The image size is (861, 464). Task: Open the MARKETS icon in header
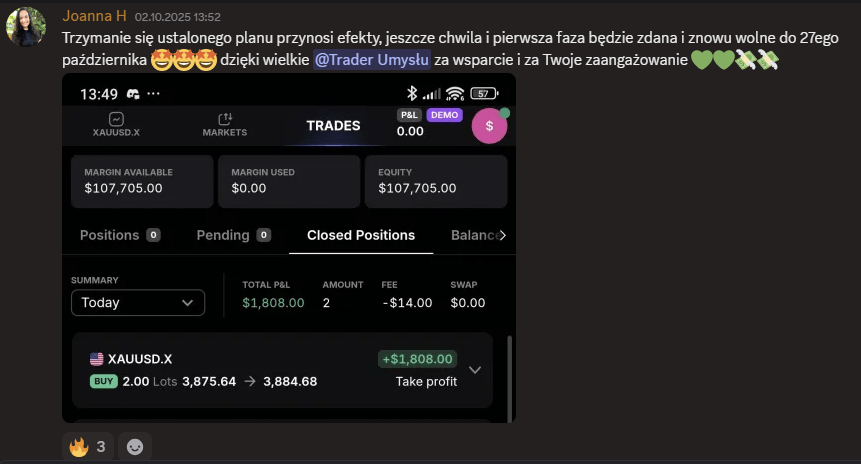(x=224, y=119)
